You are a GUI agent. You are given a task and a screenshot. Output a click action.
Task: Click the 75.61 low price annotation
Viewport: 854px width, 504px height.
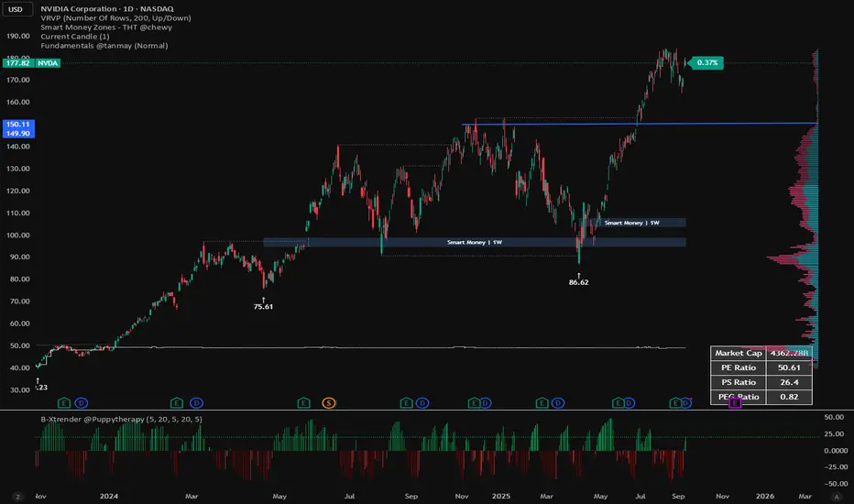[x=263, y=307]
